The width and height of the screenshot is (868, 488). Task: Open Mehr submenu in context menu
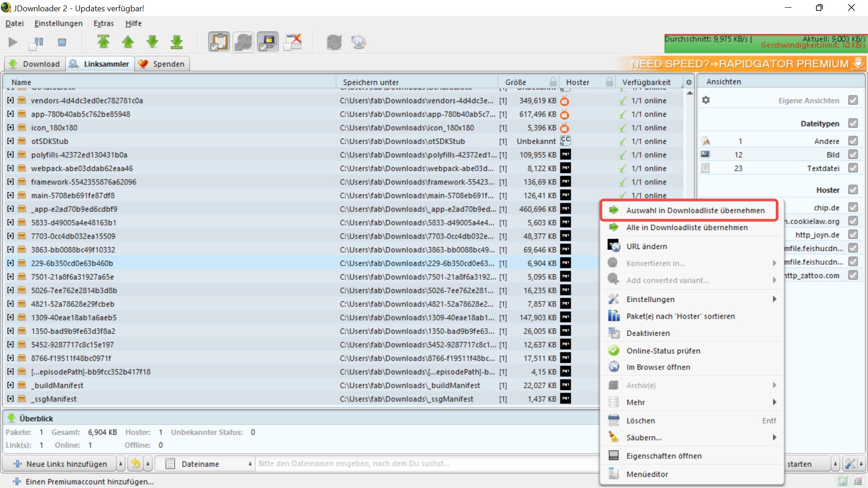click(692, 402)
